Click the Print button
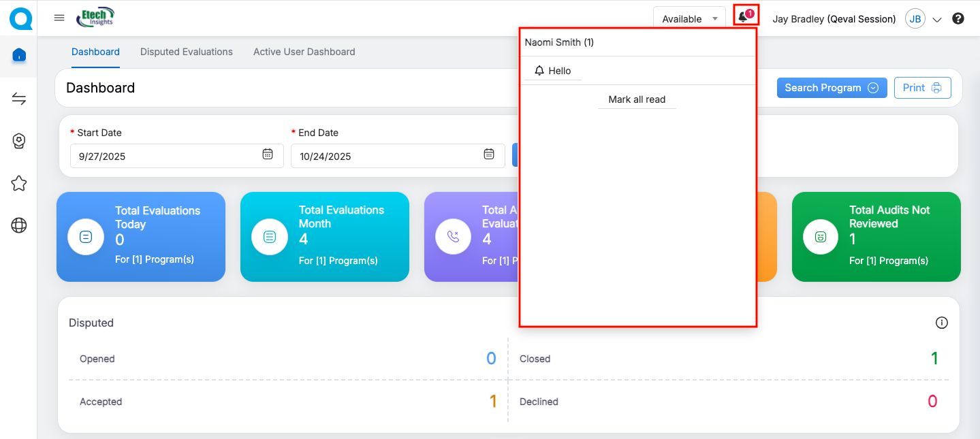The width and height of the screenshot is (980, 439). click(922, 88)
